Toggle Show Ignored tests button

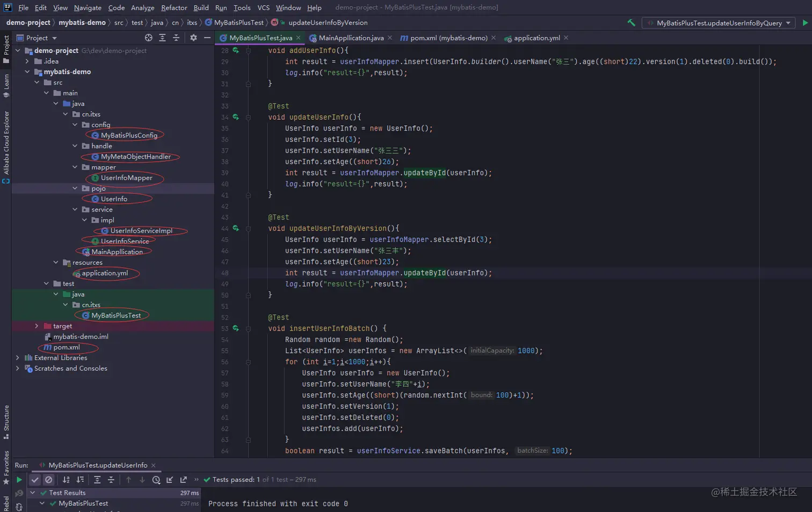[49, 480]
